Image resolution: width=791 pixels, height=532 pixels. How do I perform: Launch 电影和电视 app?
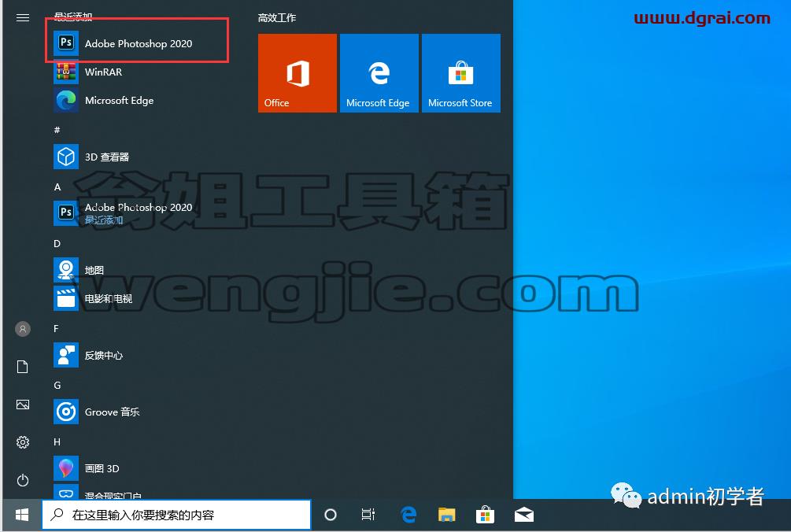[137, 298]
